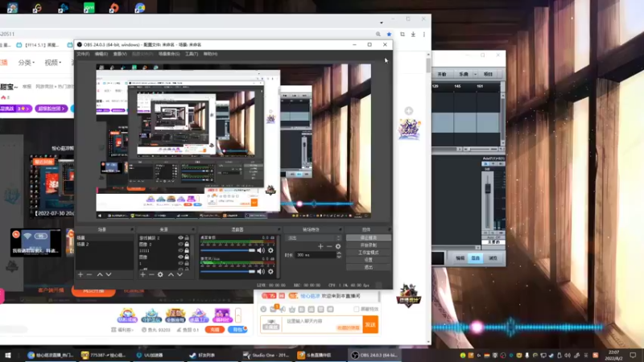Image resolution: width=644 pixels, height=362 pixels.
Task: Open the 场景集合(S) menu in OBS
Action: [x=169, y=54]
